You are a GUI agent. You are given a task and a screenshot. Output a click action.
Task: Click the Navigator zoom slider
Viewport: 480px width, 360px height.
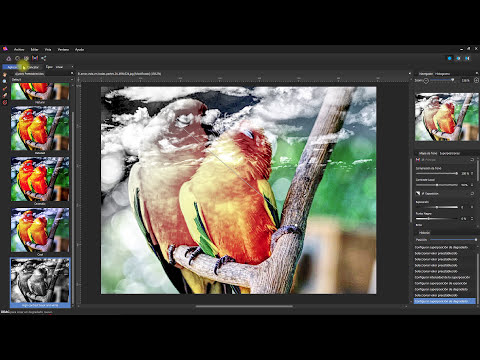tap(442, 80)
